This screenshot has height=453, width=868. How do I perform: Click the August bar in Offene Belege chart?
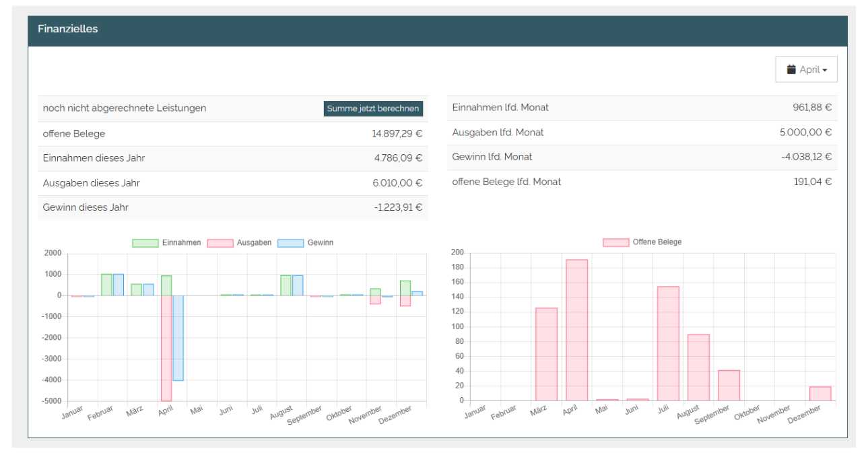point(698,367)
